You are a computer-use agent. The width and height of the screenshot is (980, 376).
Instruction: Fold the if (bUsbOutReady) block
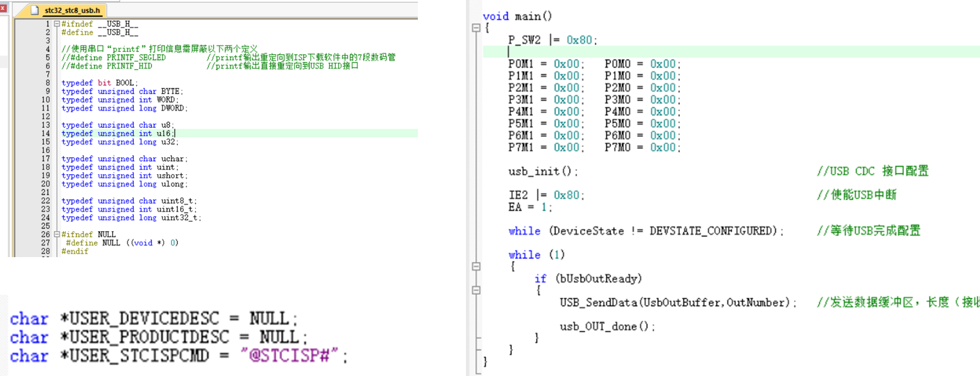coord(476,290)
